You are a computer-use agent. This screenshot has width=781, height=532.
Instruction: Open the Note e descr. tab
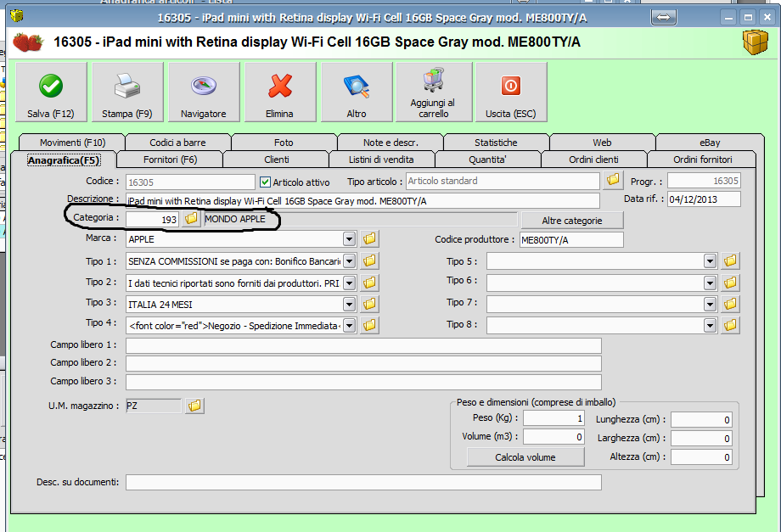(x=390, y=143)
